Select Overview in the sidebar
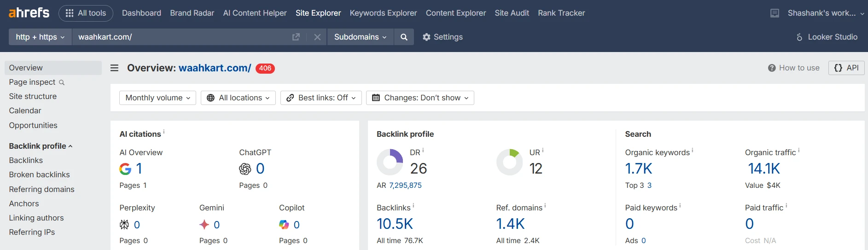868x250 pixels. click(x=53, y=68)
